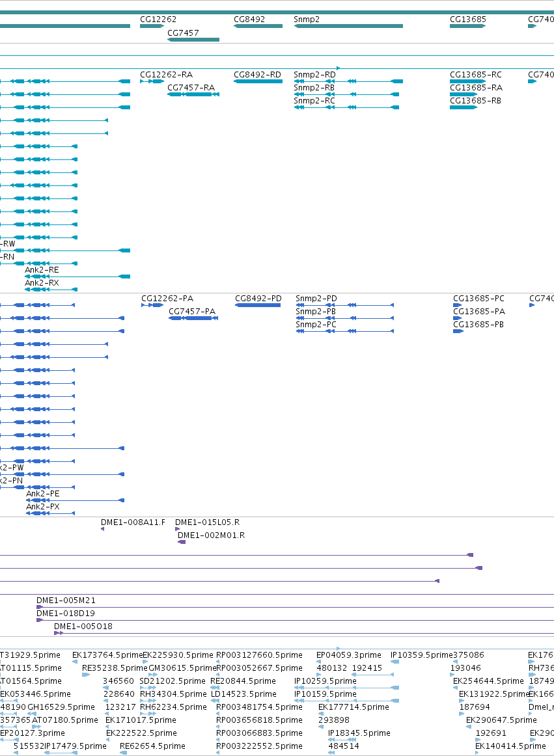The image size is (554, 756).
Task: Click the EK177714.5prime EST label
Action: [353, 707]
